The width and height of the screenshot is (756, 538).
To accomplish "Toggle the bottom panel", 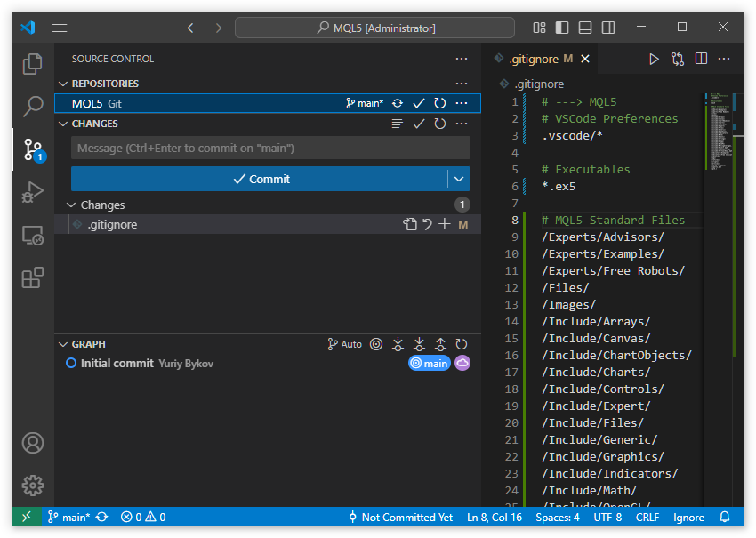I will [x=585, y=28].
